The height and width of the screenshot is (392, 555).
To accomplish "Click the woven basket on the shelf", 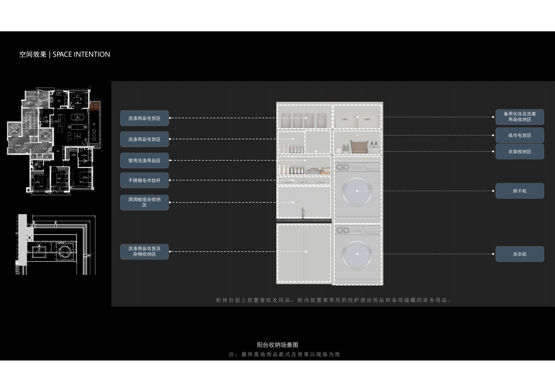I will 359,147.
